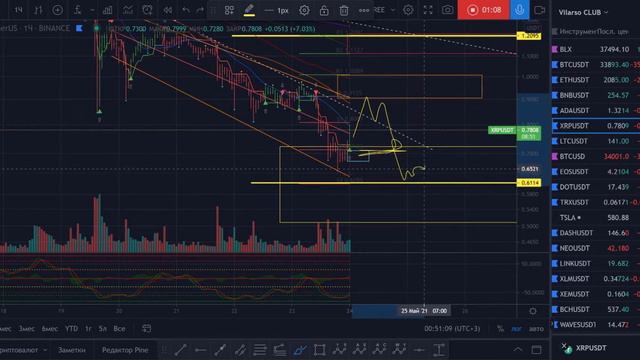Click the compare or add symbol icon
The height and width of the screenshot is (360, 640).
pyautogui.click(x=58, y=10)
